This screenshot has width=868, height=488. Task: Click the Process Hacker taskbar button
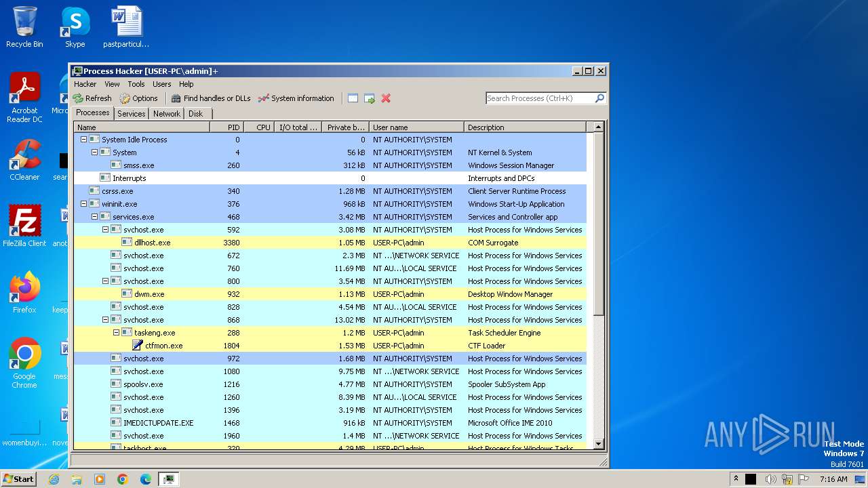click(x=168, y=479)
